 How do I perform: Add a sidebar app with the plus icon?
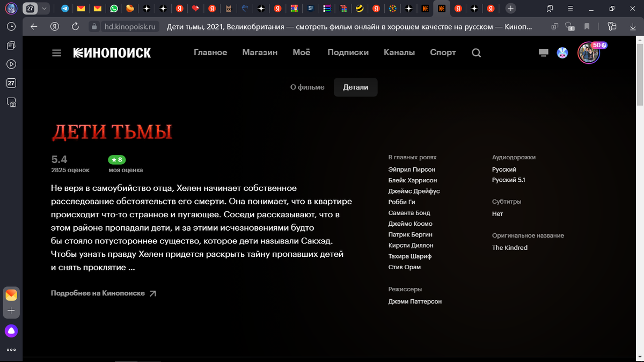11,311
